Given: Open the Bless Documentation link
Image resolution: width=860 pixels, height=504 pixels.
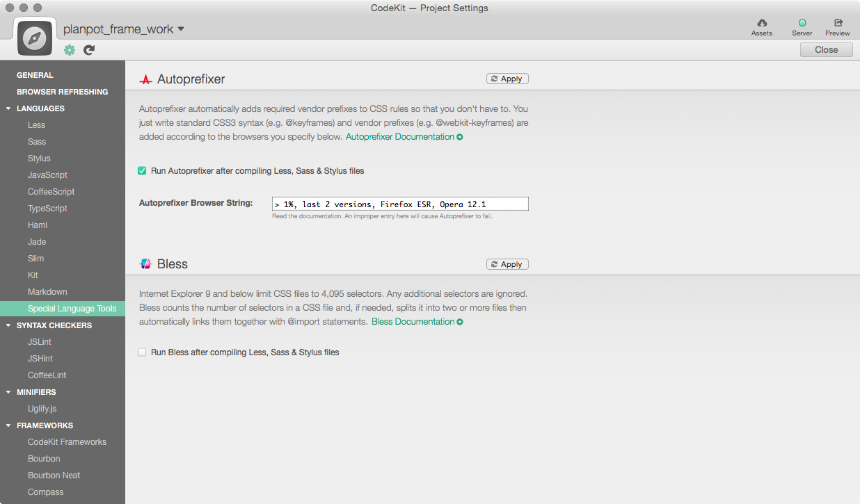Looking at the screenshot, I should click(417, 322).
